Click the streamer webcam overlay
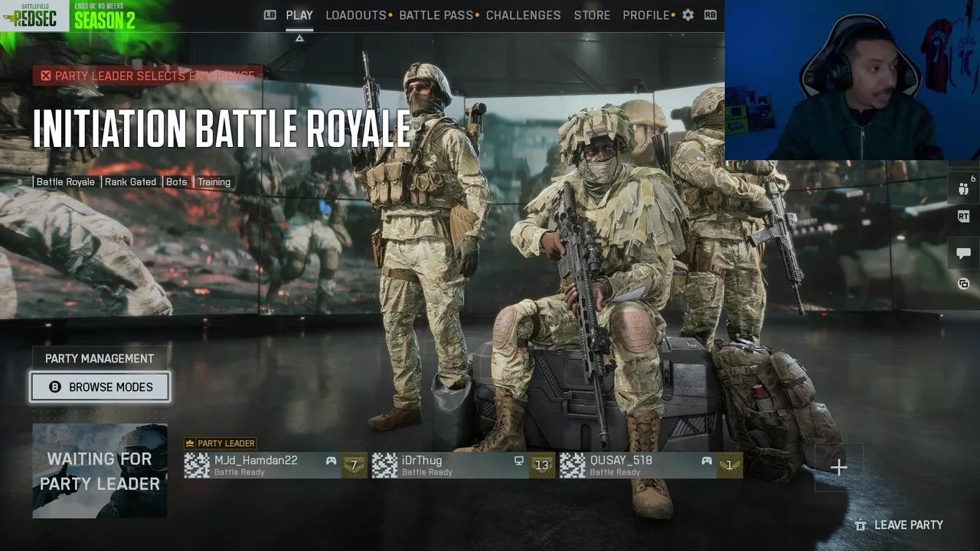 (x=852, y=80)
